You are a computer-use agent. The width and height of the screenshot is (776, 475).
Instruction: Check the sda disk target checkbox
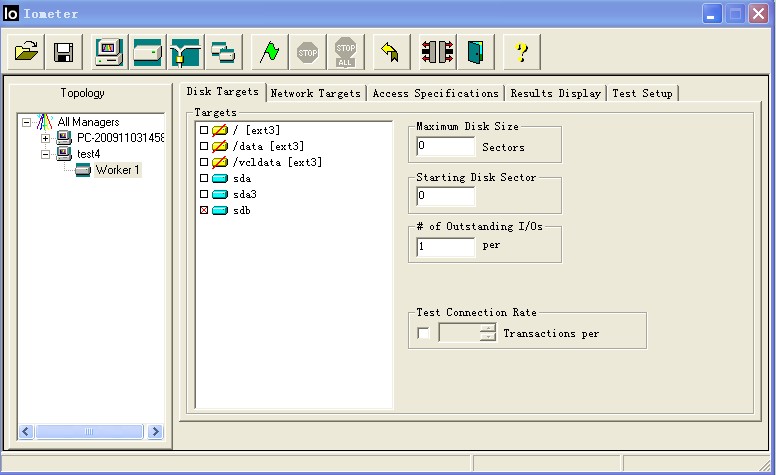click(x=205, y=178)
